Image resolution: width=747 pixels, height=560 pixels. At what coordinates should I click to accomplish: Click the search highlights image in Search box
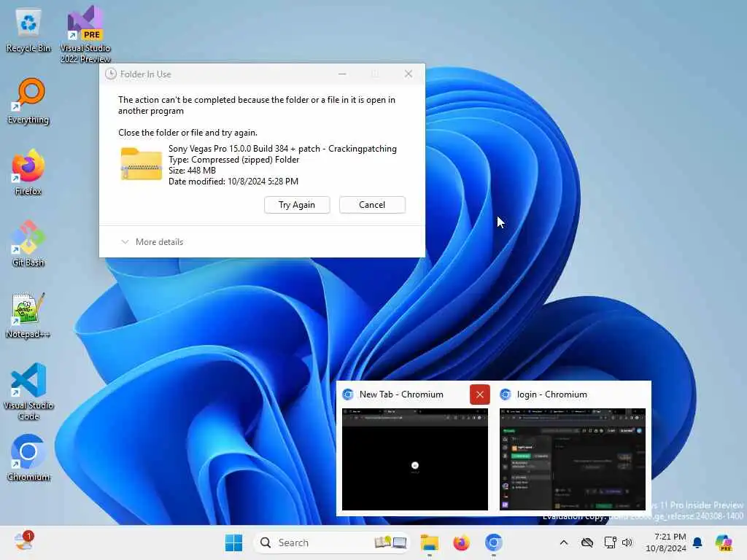[390, 542]
